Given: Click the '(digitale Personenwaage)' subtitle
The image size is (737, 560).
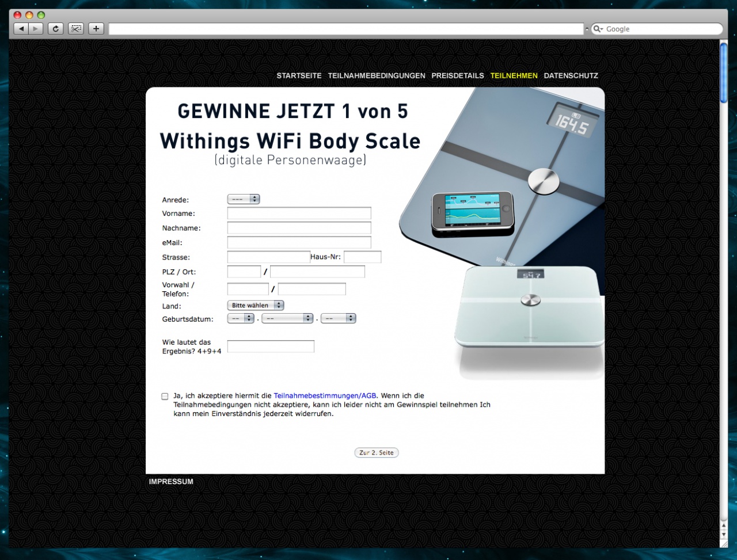Looking at the screenshot, I should point(290,160).
